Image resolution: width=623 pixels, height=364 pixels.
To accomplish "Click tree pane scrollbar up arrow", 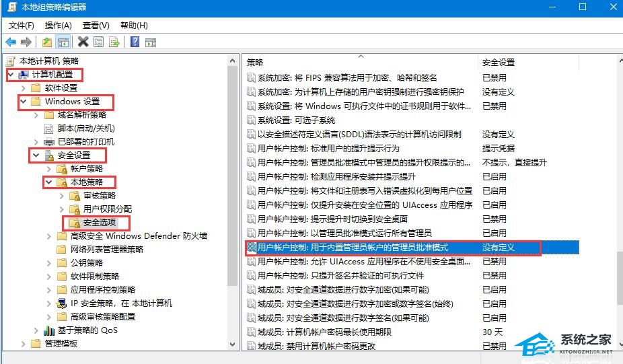I will [x=233, y=61].
